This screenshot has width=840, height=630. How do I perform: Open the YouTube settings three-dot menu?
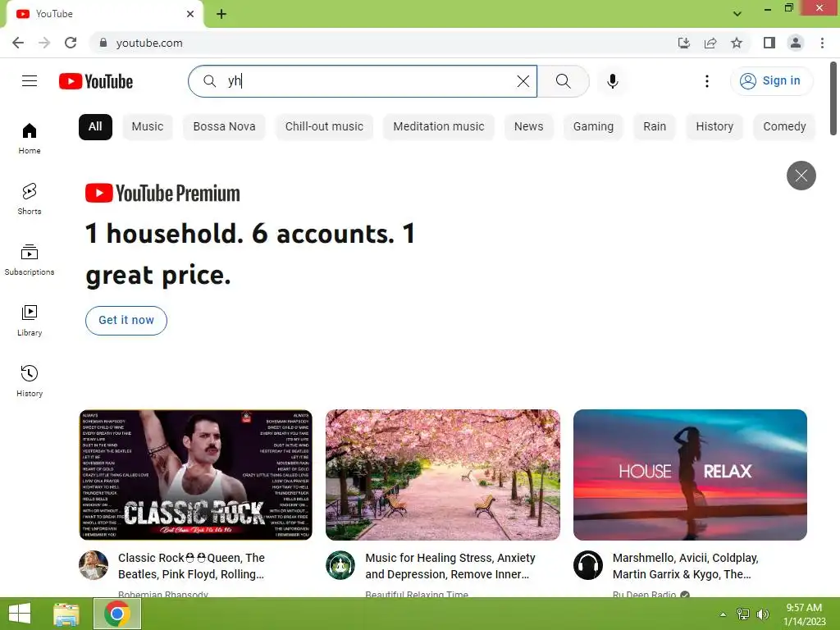click(x=706, y=81)
